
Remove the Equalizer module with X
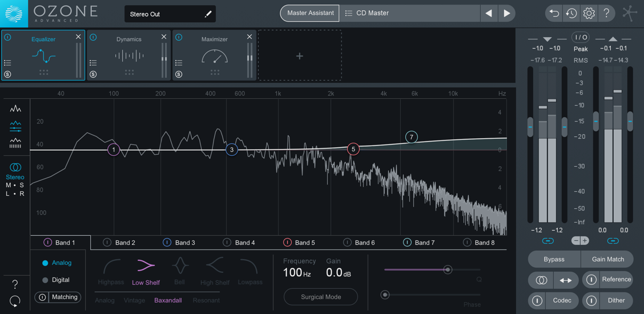point(78,37)
